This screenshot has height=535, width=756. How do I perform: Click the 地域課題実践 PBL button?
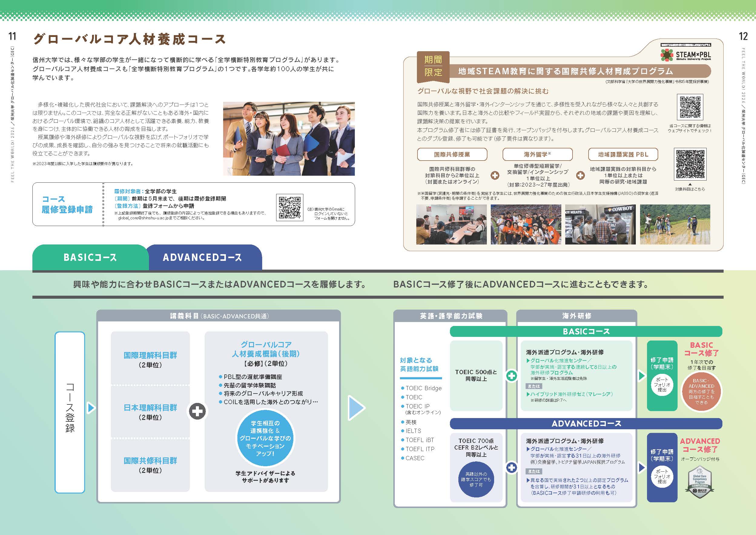pyautogui.click(x=623, y=154)
